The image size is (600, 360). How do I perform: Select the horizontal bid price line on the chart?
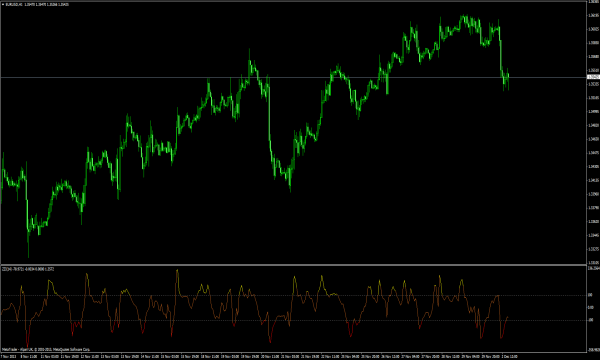coord(293,78)
